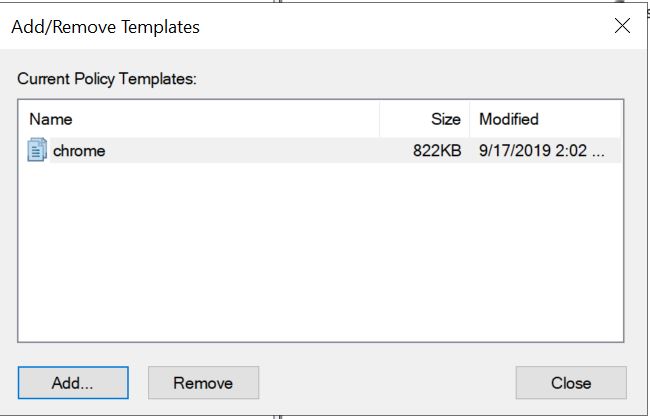Dismiss the dialog with the title bar X
The image size is (650, 419).
[621, 27]
